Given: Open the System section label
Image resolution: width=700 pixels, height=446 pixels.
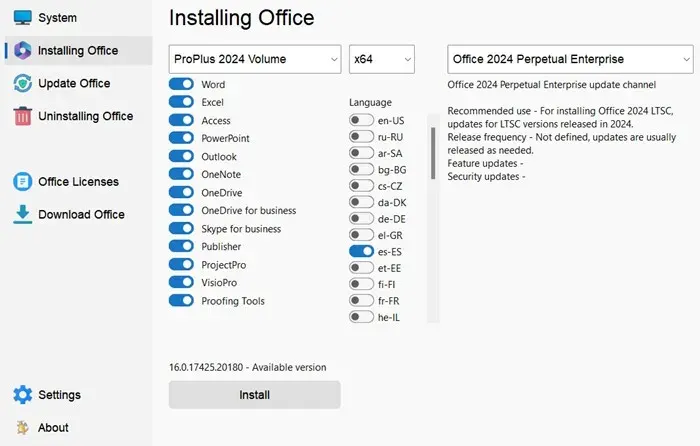Looking at the screenshot, I should pyautogui.click(x=57, y=18).
